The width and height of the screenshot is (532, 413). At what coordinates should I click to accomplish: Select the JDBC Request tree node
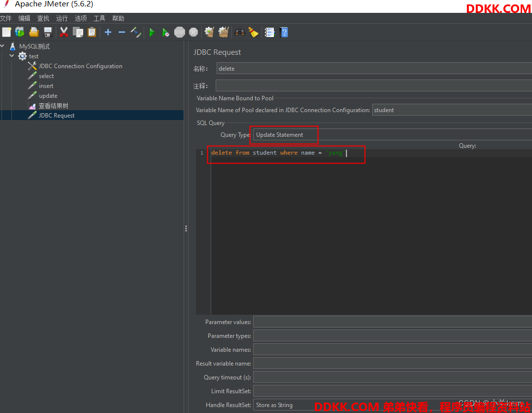(x=57, y=116)
